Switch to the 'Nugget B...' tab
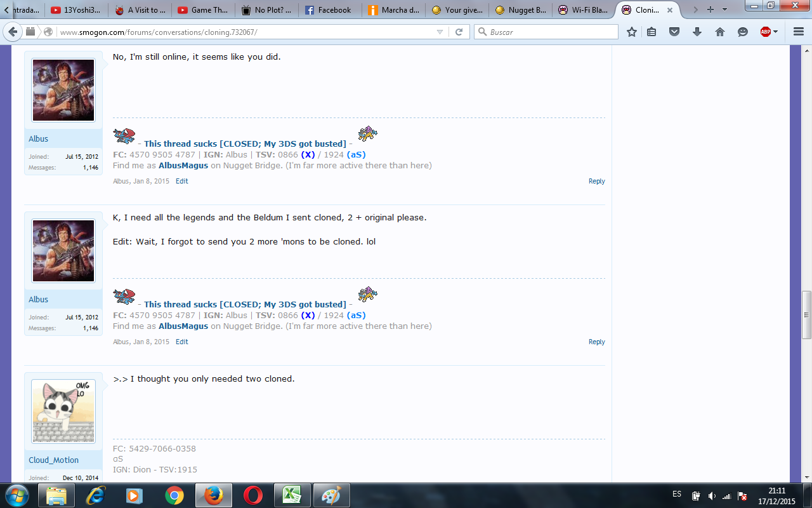This screenshot has height=508, width=812. pos(520,10)
